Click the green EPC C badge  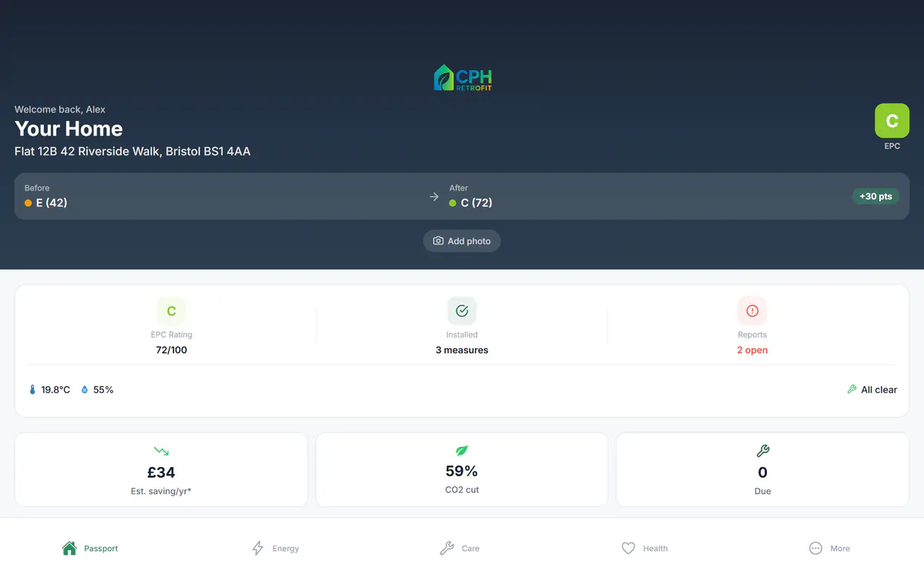pyautogui.click(x=892, y=121)
